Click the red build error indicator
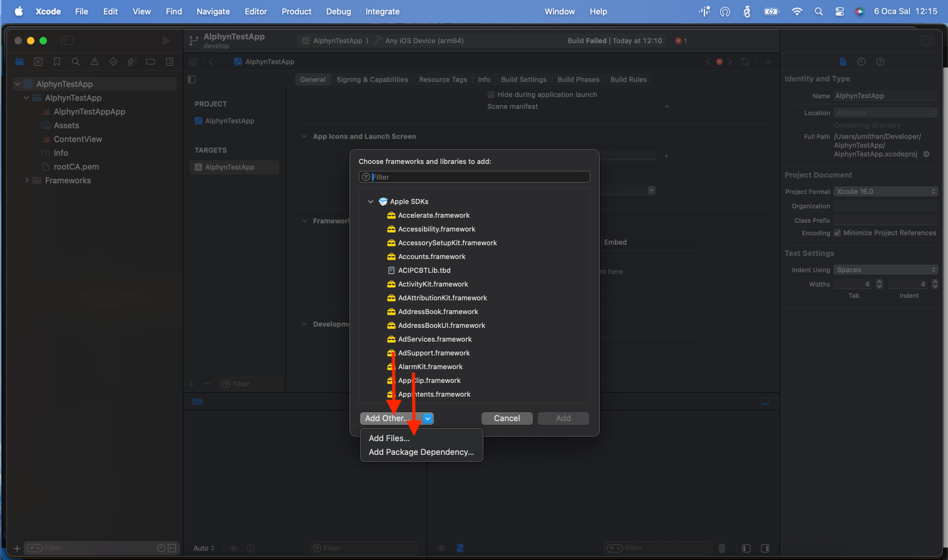Viewport: 948px width, 560px height. (681, 41)
